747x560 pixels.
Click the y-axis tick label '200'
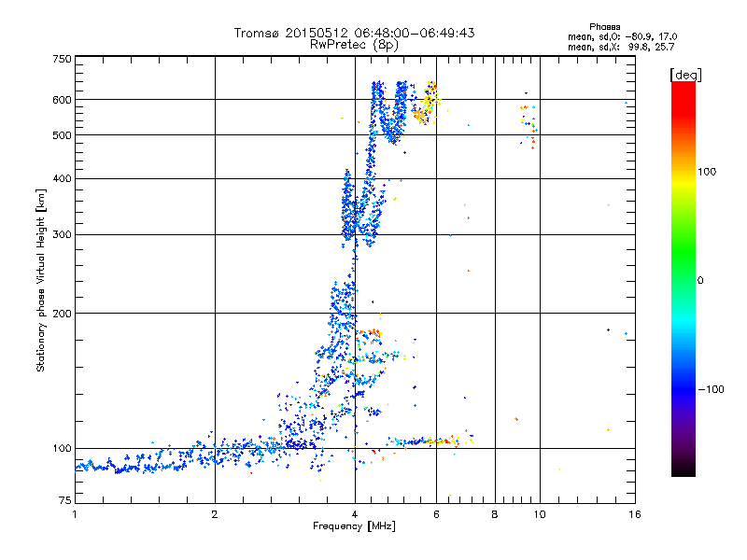tap(63, 314)
